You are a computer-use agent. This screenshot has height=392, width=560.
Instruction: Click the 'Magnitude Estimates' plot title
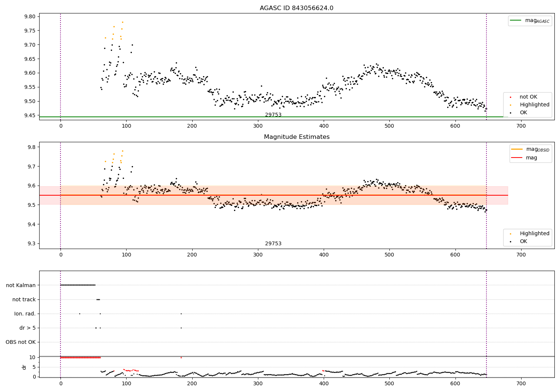[x=296, y=137]
